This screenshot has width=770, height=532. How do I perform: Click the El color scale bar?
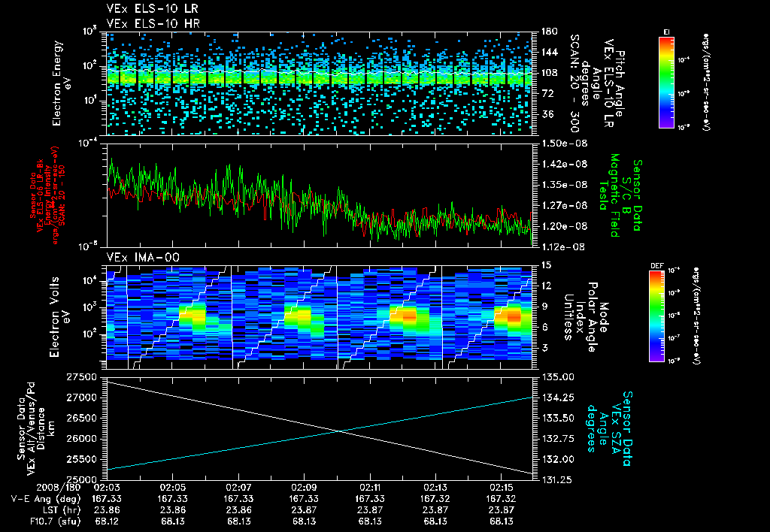[666, 82]
